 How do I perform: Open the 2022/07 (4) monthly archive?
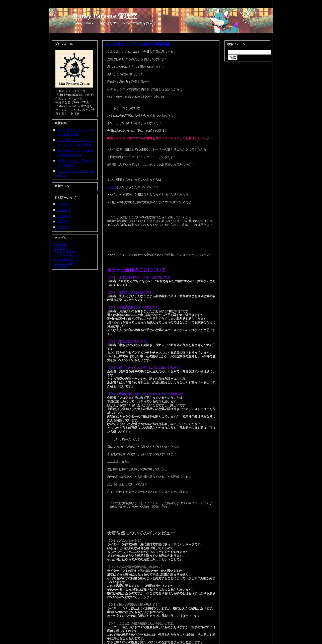(x=64, y=222)
